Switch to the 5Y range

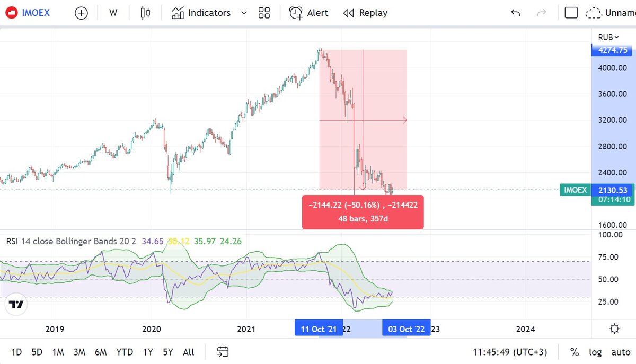point(167,352)
